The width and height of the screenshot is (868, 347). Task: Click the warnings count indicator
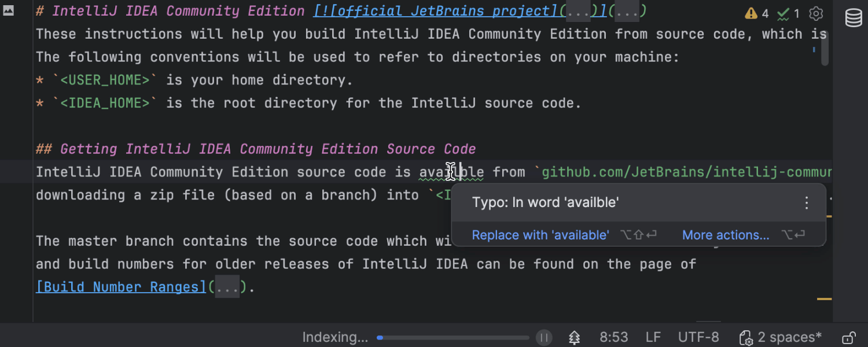tap(756, 14)
